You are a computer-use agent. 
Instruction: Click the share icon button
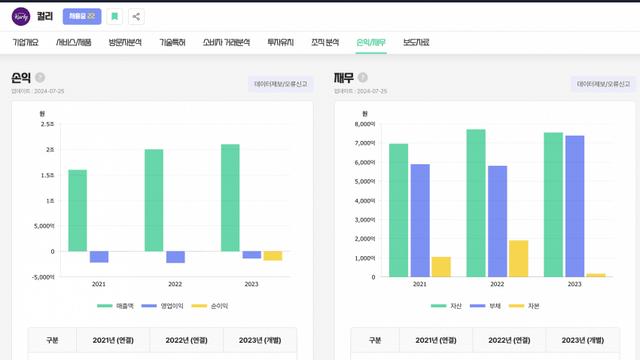click(136, 17)
